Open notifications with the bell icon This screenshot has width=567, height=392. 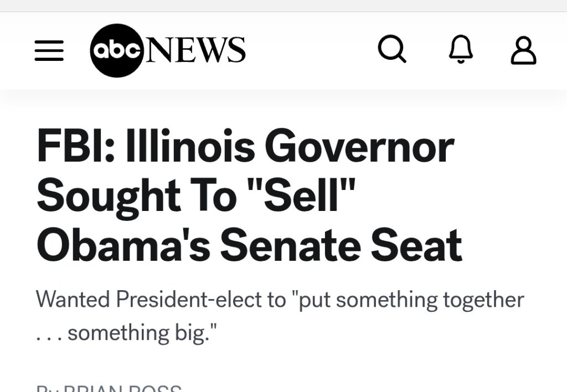point(461,50)
